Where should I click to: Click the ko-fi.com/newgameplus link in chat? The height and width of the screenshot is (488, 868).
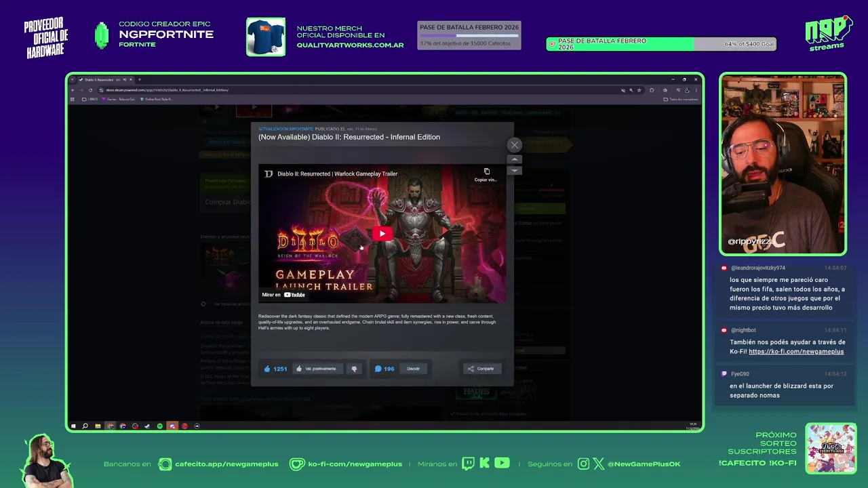click(796, 352)
